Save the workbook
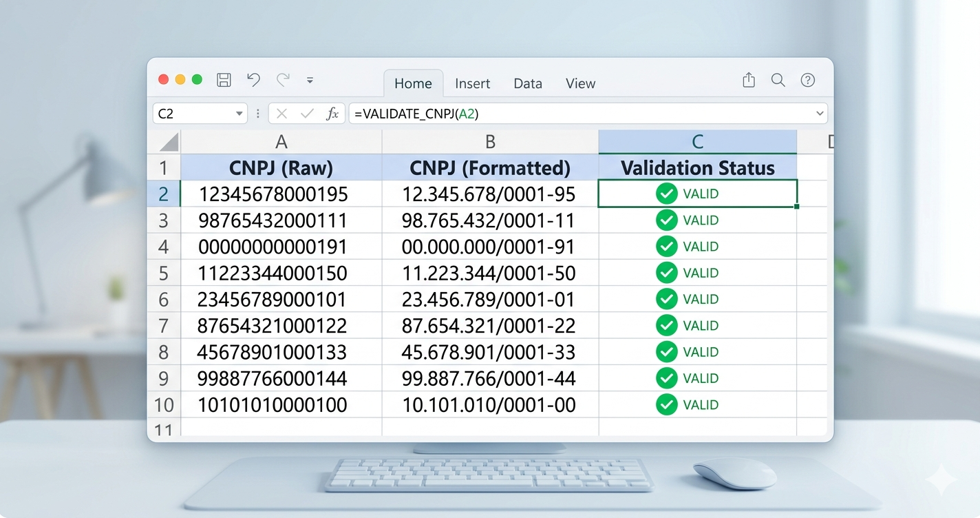Screen dimensions: 980x518 click(x=224, y=80)
